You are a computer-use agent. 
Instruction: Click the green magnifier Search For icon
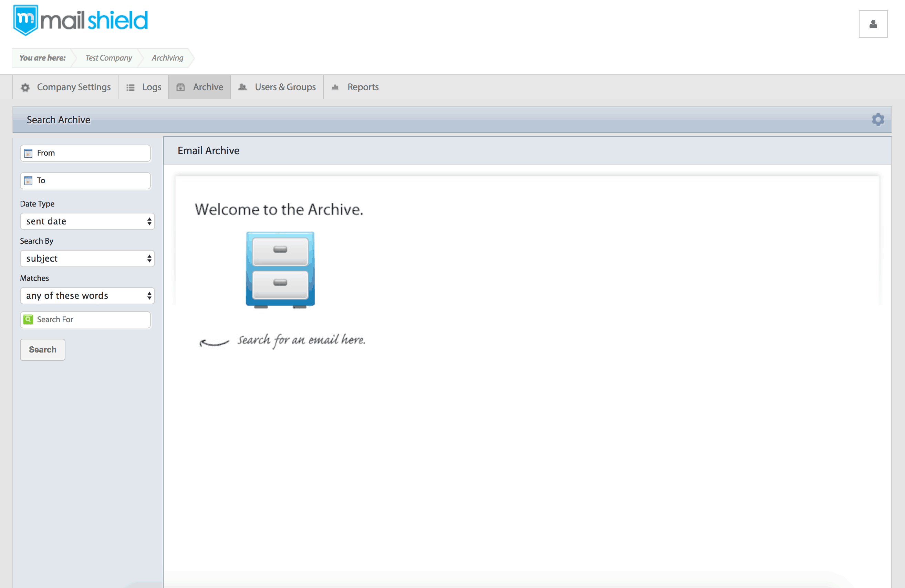pyautogui.click(x=29, y=320)
